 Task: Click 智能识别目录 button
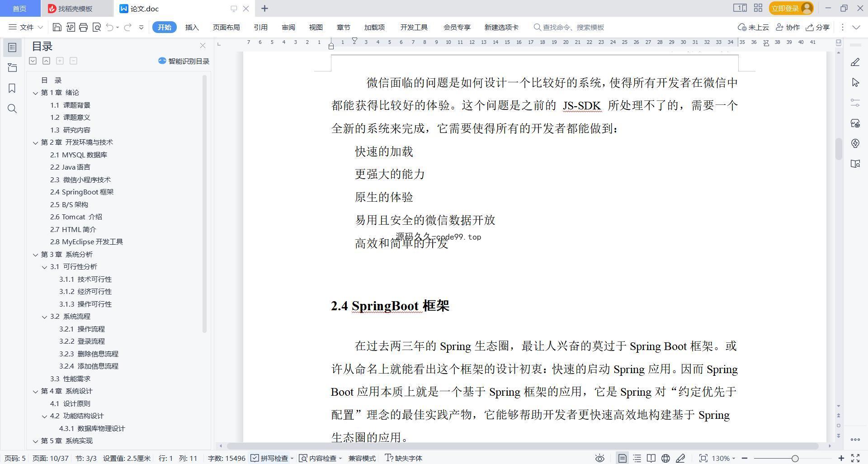(x=184, y=61)
